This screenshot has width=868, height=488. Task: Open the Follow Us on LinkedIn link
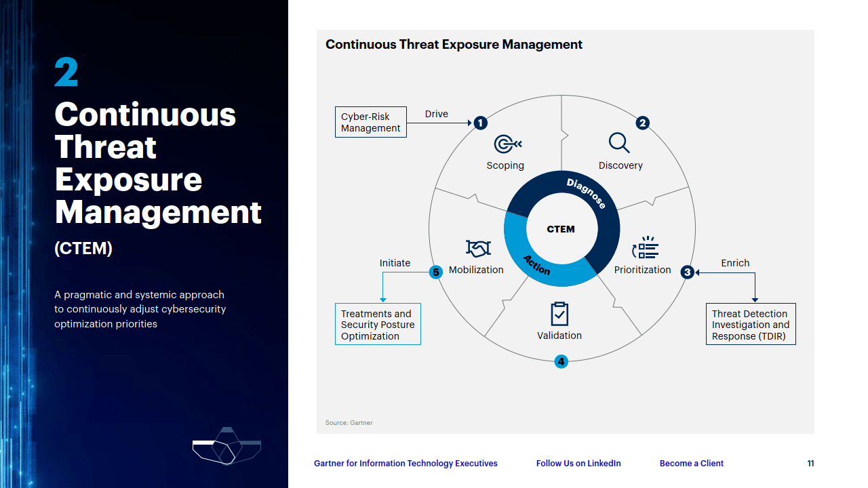coord(578,464)
